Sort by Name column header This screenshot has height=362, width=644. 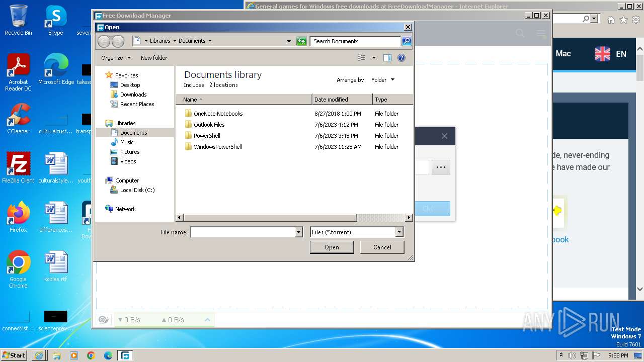[244, 100]
